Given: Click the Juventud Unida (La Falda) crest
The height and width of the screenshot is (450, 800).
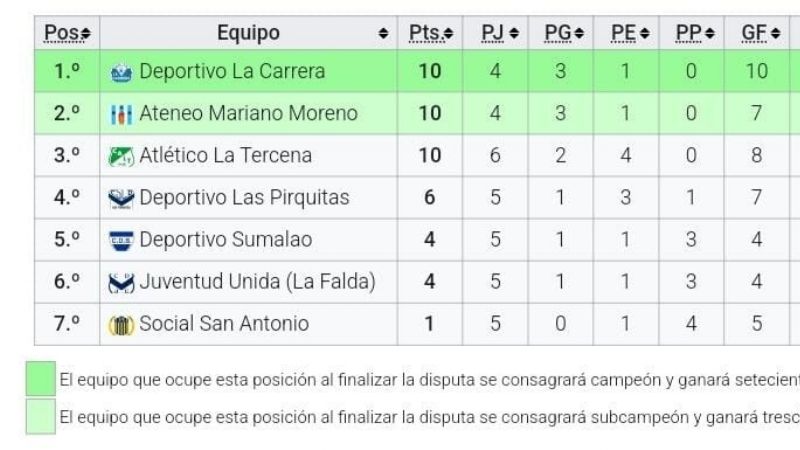Looking at the screenshot, I should (x=121, y=282).
